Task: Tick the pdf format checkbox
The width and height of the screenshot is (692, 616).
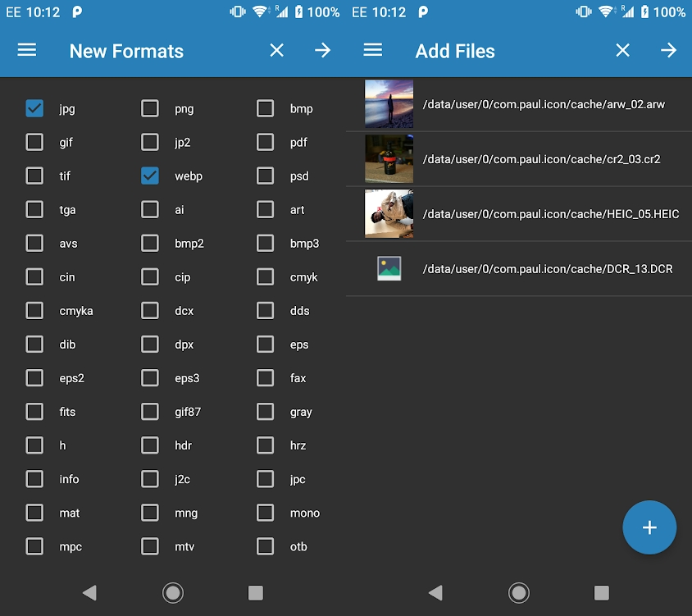Action: [x=265, y=142]
